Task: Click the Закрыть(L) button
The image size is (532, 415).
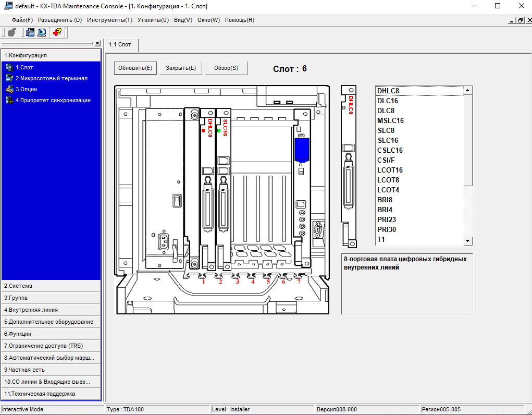Action: 181,68
